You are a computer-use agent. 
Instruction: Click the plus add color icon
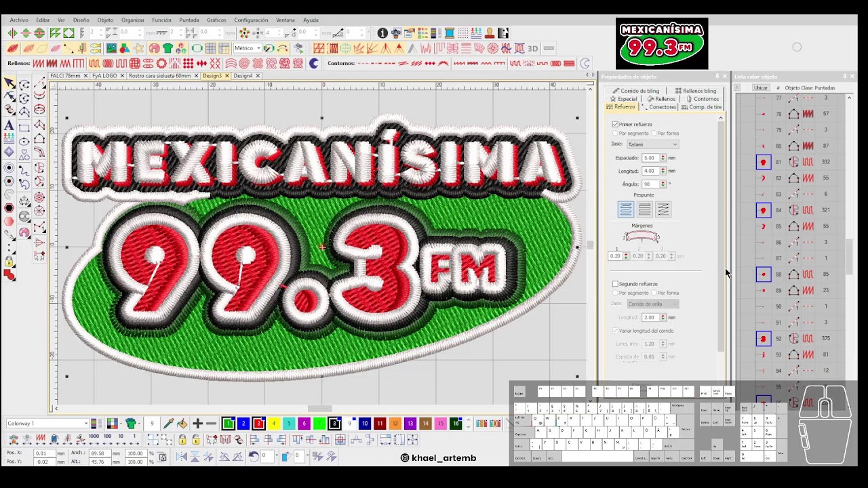pyautogui.click(x=197, y=424)
